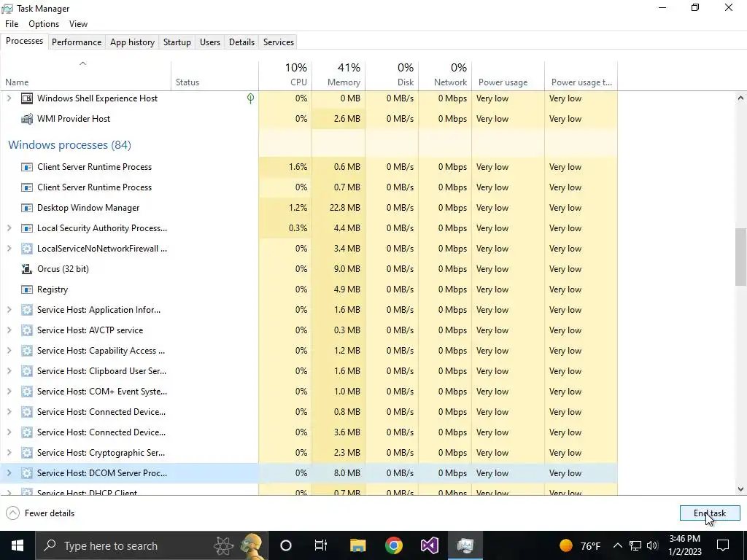Expand Service Host: Capability Access row

coord(9,351)
